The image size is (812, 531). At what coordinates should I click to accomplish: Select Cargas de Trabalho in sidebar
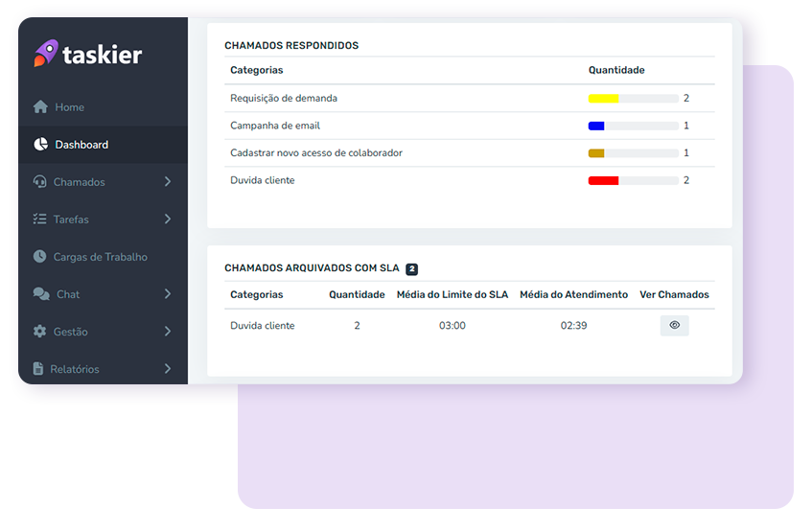pos(100,257)
